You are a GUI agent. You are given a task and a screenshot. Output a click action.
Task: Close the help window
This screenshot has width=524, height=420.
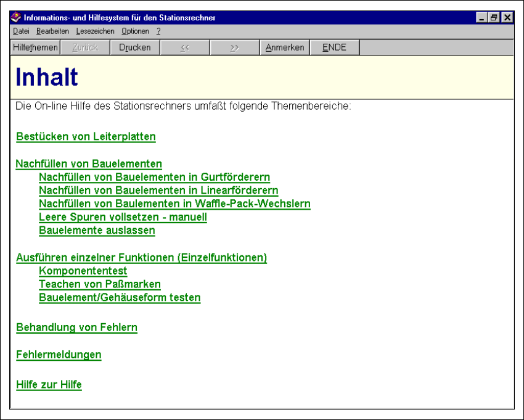507,17
